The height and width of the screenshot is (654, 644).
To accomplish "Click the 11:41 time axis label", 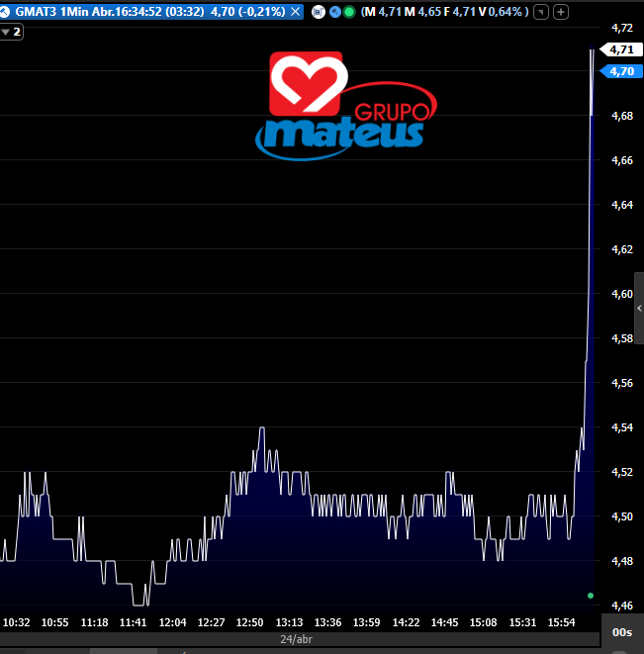I will point(133,622).
